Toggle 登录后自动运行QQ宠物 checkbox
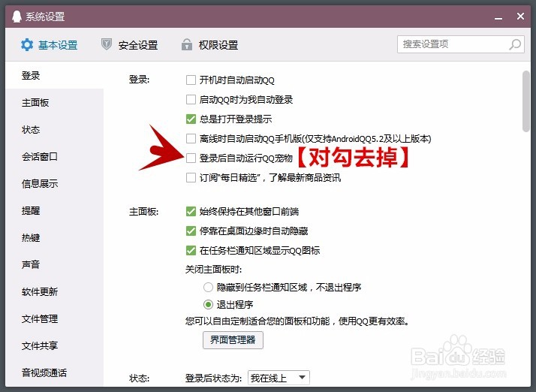536x392 pixels. 191,158
